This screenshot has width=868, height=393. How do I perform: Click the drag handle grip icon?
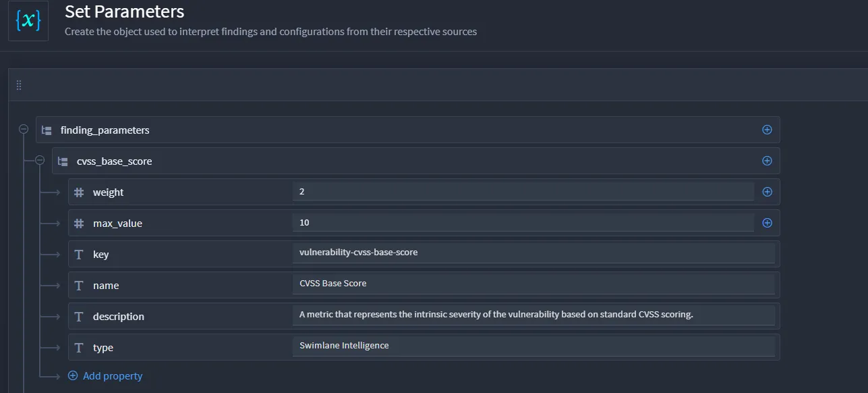[19, 85]
